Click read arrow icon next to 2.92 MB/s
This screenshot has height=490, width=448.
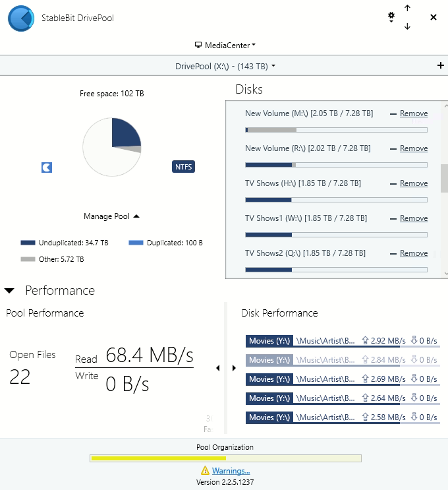365,340
